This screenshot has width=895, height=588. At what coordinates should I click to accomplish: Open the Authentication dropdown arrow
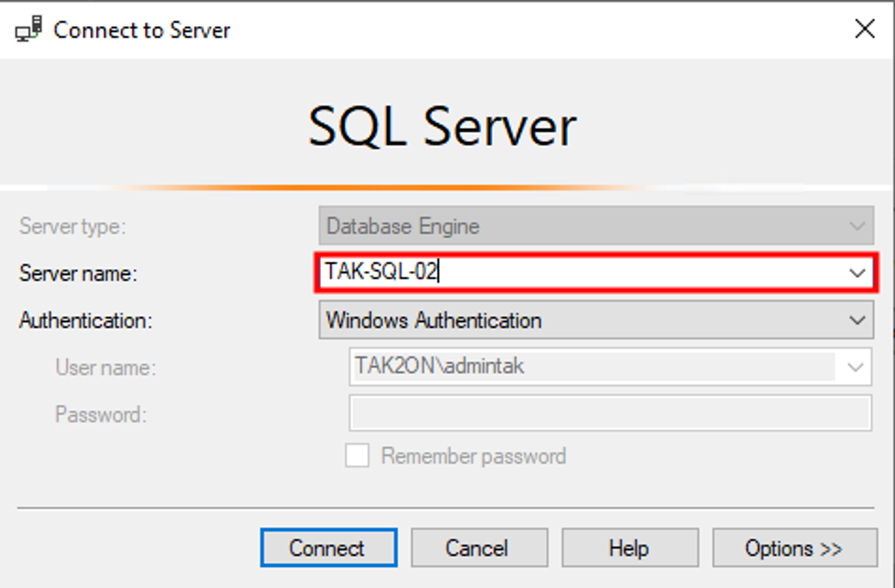click(857, 320)
